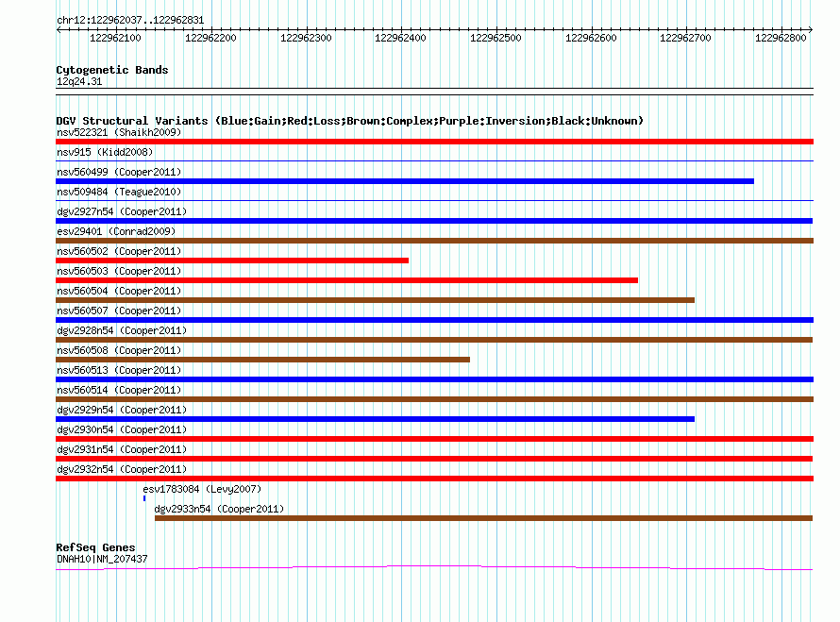
Task: Select the brown bar under nsv560504
Action: 375,300
